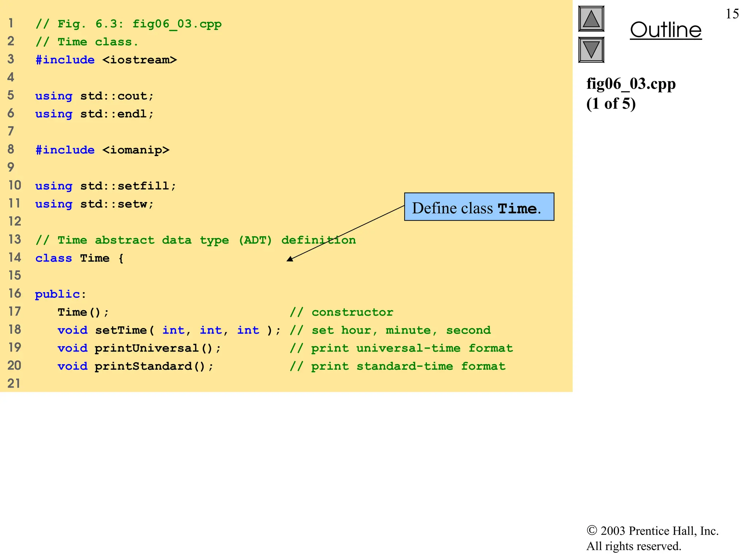Click the 'void printStandard();' declaration
The image size is (747, 560).
[x=135, y=366]
